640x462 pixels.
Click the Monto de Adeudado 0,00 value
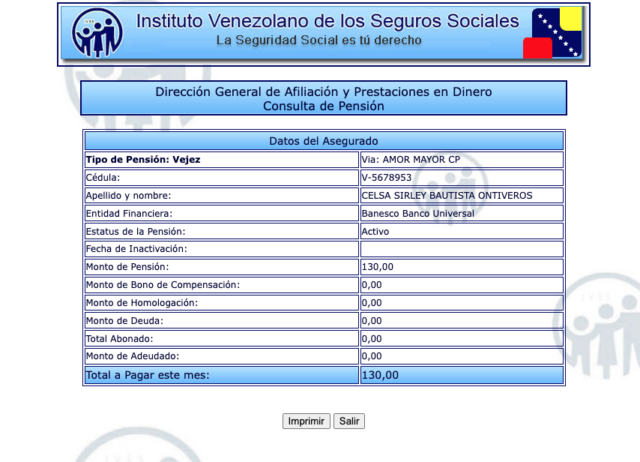coord(372,356)
